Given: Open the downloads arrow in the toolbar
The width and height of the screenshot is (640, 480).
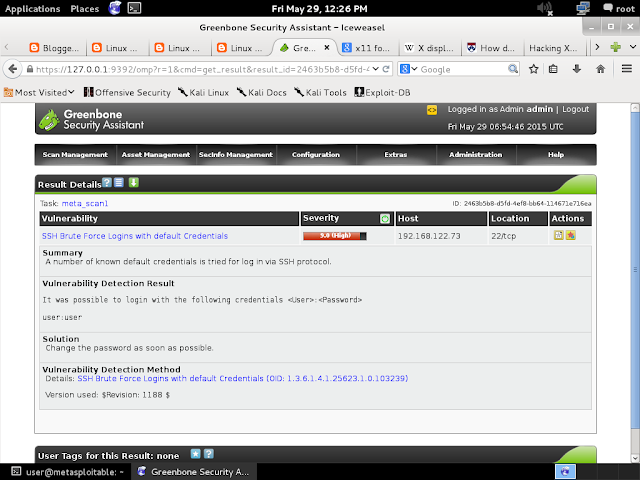Looking at the screenshot, I should (x=576, y=69).
